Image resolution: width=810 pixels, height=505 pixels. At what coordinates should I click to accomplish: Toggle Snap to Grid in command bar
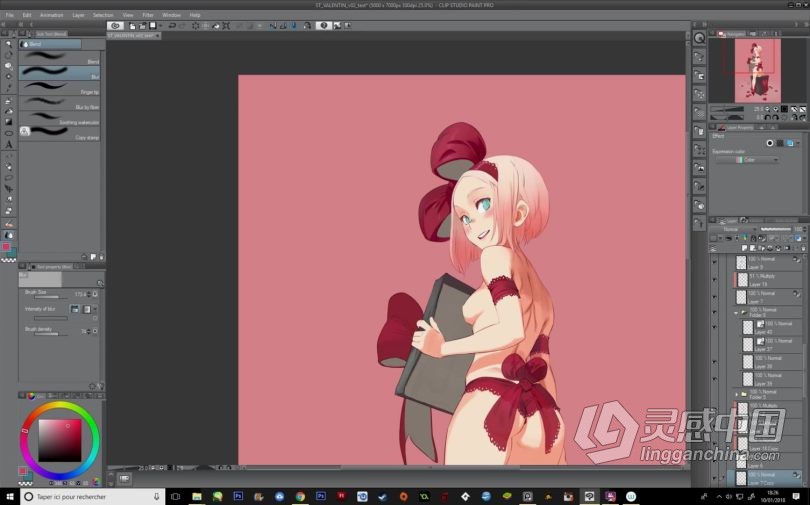tap(293, 26)
